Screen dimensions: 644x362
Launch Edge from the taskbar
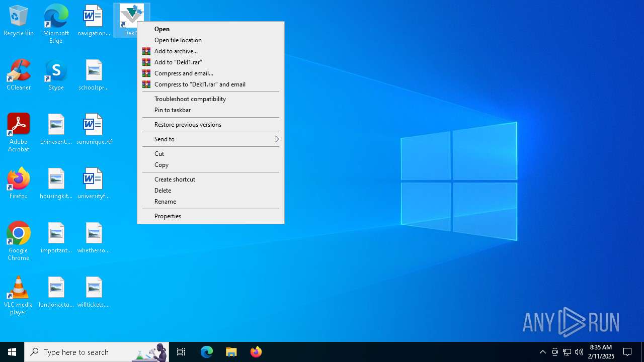tap(207, 352)
